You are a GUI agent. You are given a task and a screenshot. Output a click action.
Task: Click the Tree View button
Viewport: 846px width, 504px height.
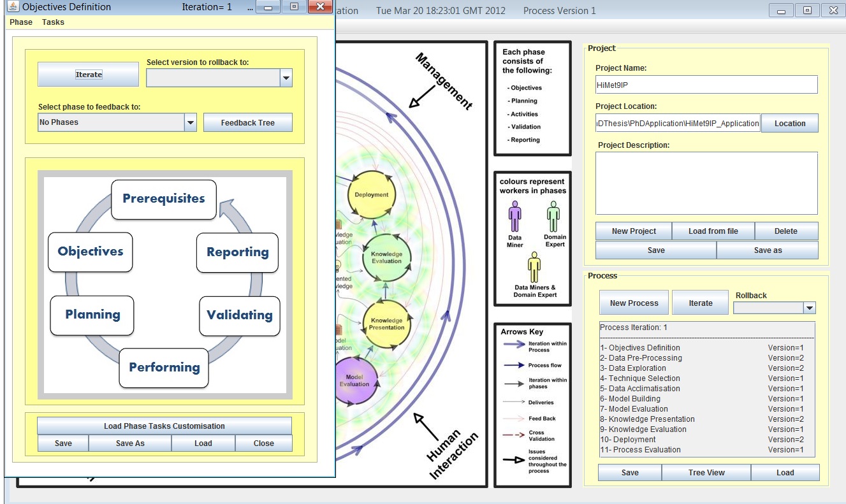pos(706,473)
